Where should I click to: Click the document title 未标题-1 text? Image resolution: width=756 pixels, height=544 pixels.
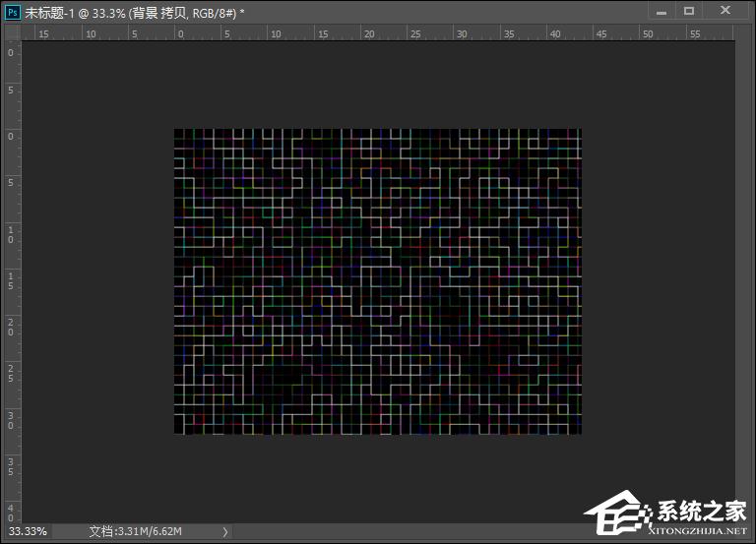49,13
